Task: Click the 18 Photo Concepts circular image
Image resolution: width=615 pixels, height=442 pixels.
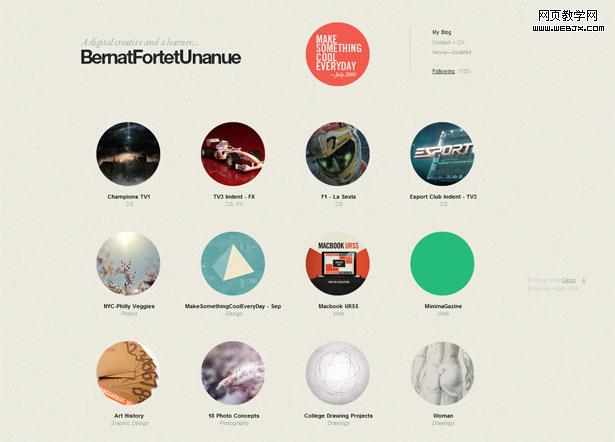Action: pos(233,373)
